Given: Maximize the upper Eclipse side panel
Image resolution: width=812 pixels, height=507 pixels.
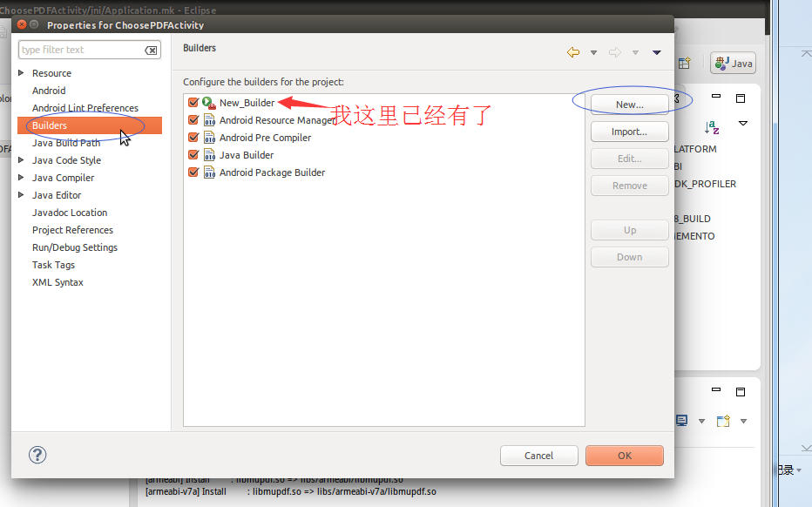Looking at the screenshot, I should [x=741, y=98].
